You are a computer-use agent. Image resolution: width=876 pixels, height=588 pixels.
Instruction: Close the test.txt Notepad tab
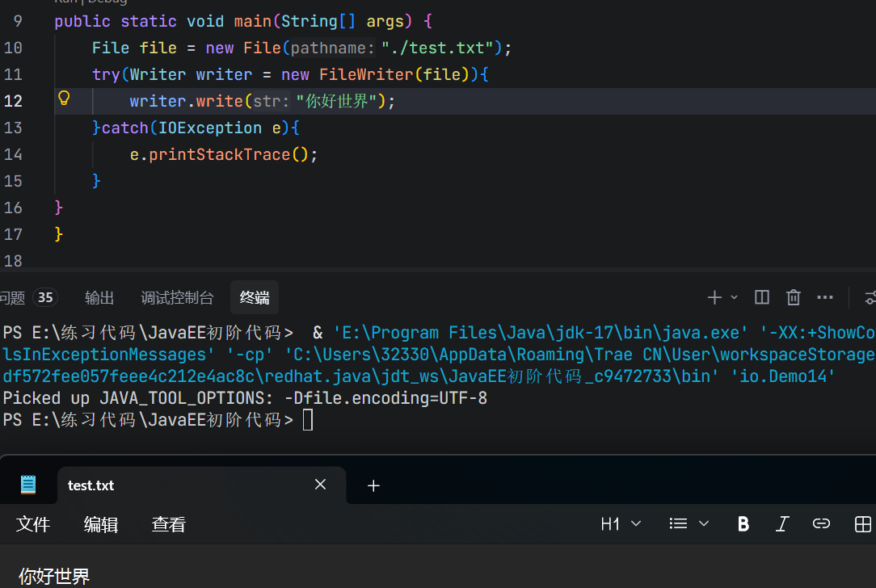320,484
